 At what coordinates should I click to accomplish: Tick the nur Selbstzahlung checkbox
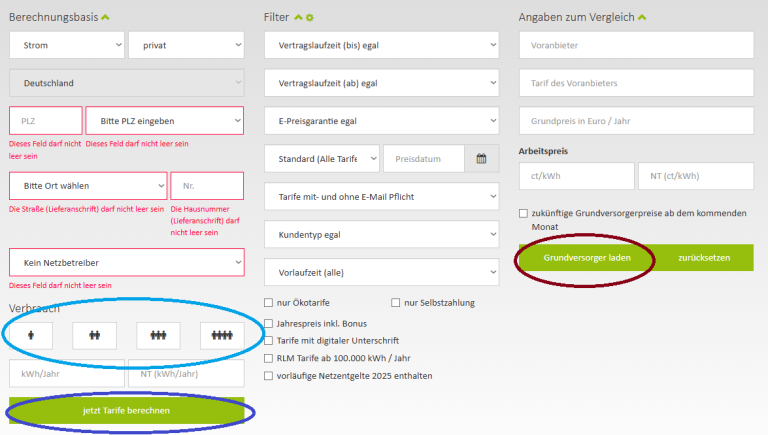tap(396, 303)
